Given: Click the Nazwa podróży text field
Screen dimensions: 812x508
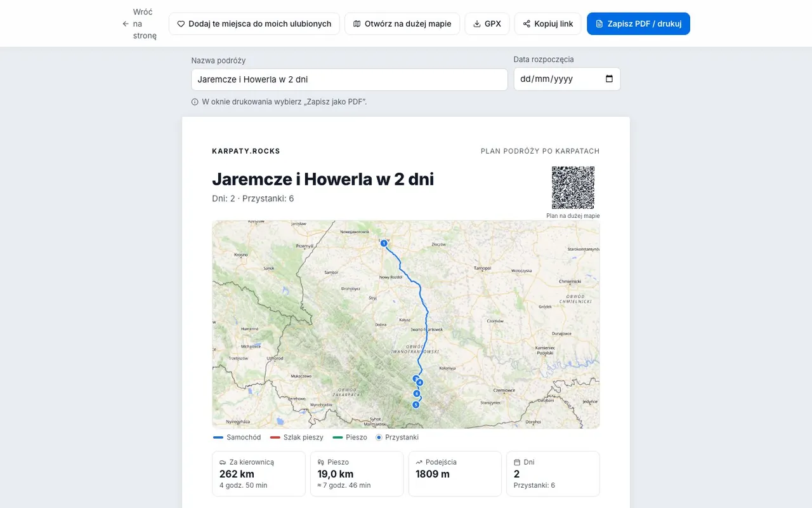Looking at the screenshot, I should 350,80.
